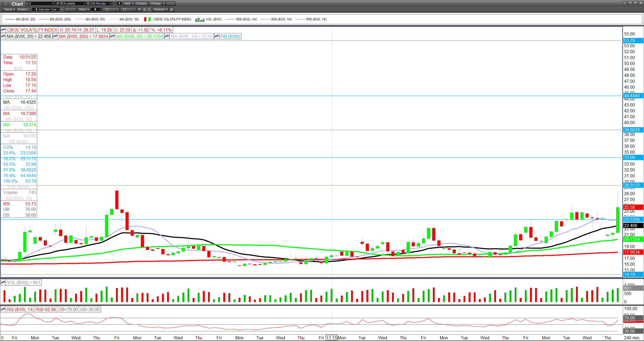Click the percent scale icon
This screenshot has width=644, height=341.
(144, 9)
